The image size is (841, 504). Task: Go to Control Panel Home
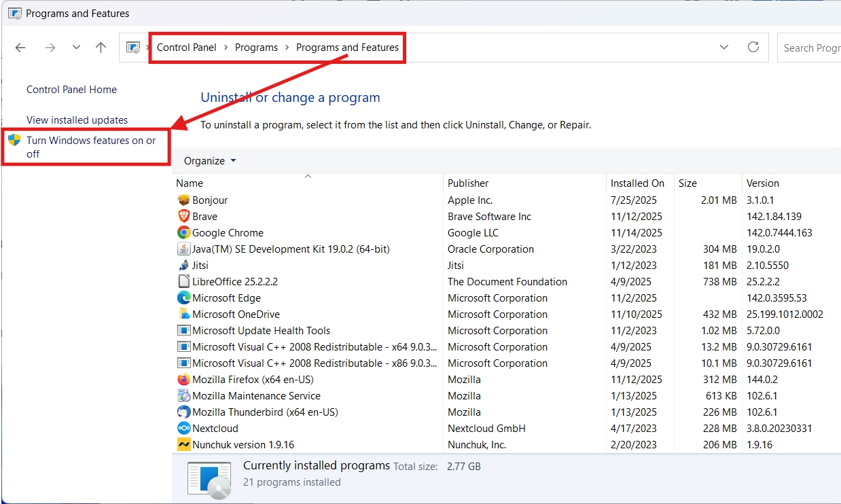coord(71,90)
